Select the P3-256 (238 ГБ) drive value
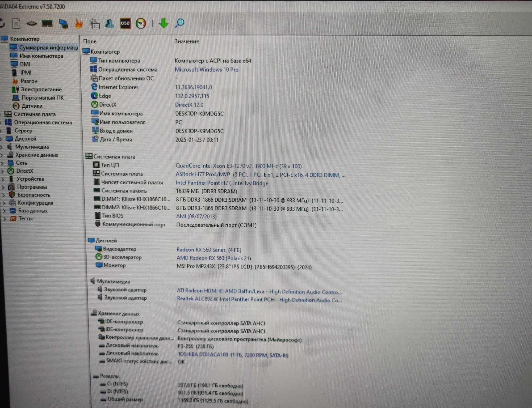This screenshot has height=408, width=532. tap(196, 346)
